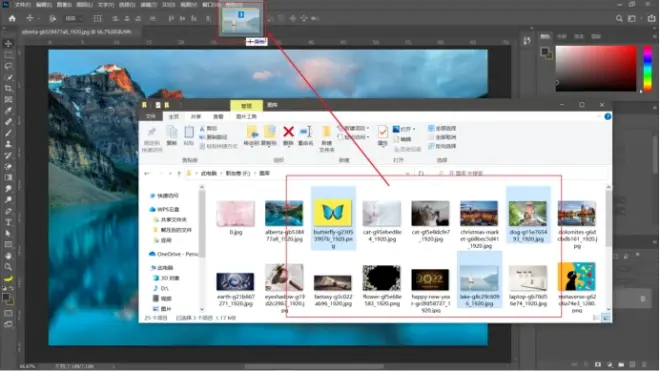Select the metaverse png file thumbnail

[x=577, y=277]
